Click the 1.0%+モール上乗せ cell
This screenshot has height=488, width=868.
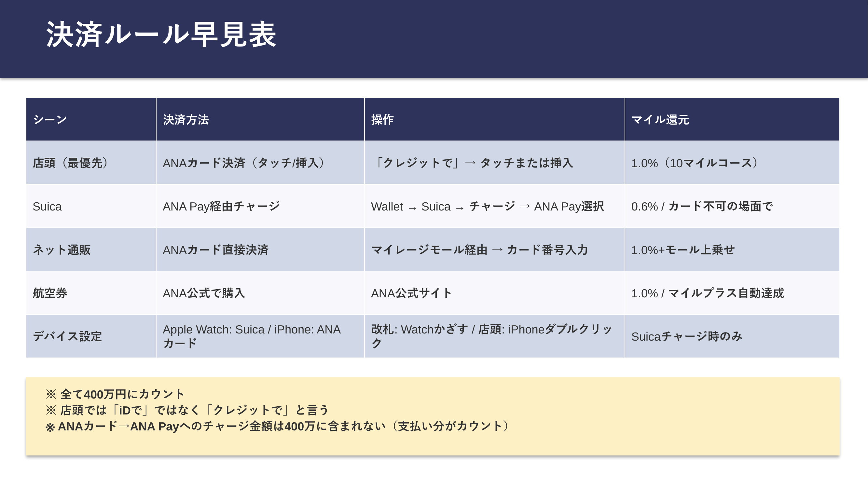683,250
